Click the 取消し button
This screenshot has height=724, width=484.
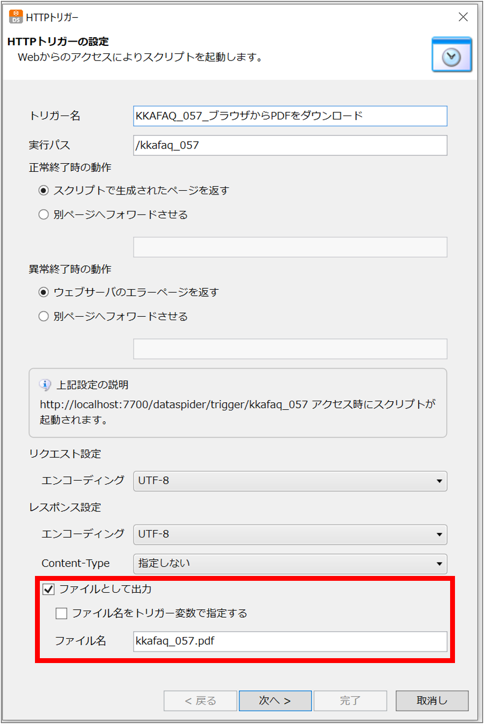click(x=432, y=700)
